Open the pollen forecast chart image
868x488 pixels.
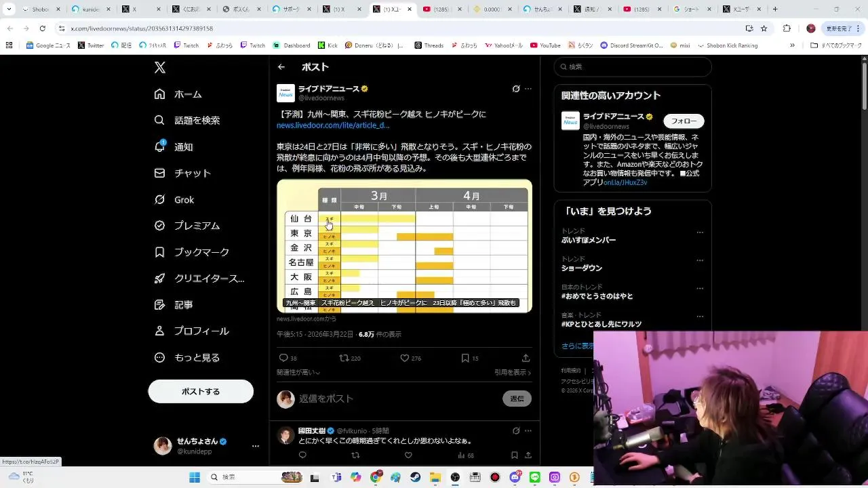[404, 246]
